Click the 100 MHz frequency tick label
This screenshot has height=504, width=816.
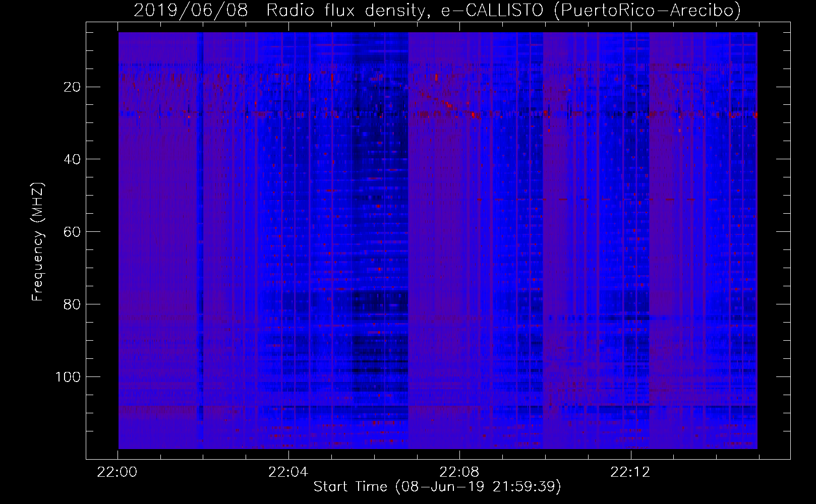(68, 377)
